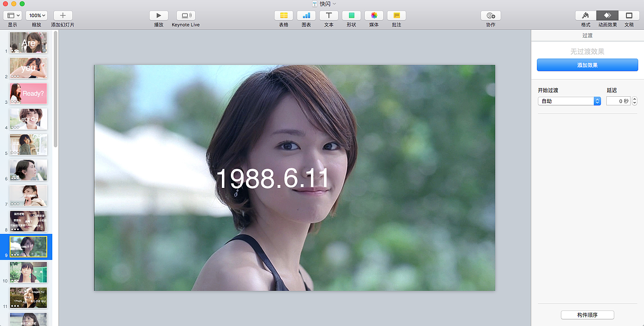Close the window with red button
The image size is (644, 326).
pos(6,4)
